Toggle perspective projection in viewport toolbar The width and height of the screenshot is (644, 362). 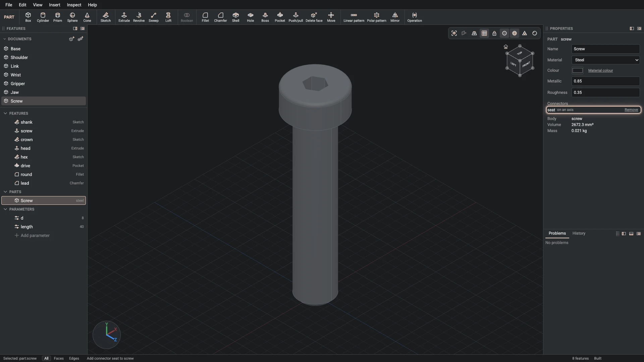tap(474, 33)
